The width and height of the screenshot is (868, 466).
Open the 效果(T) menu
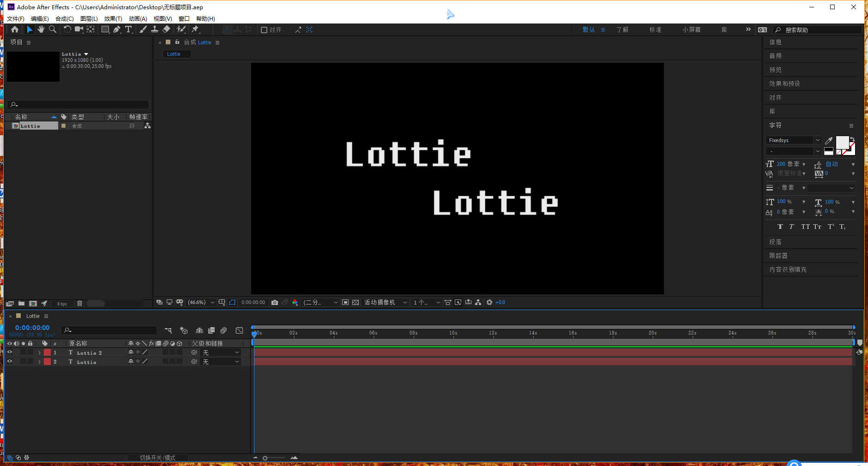pyautogui.click(x=113, y=19)
